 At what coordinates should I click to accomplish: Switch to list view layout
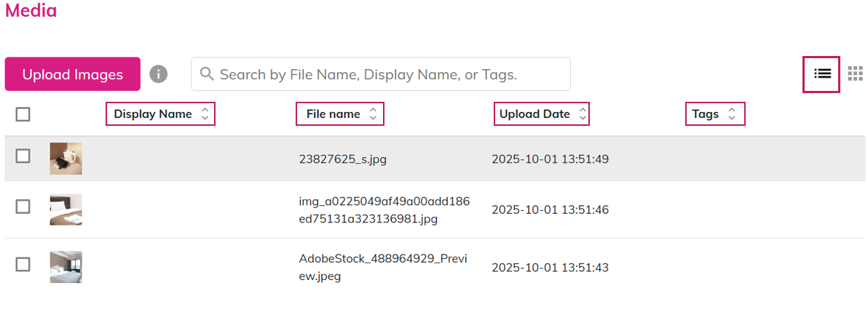tap(821, 74)
